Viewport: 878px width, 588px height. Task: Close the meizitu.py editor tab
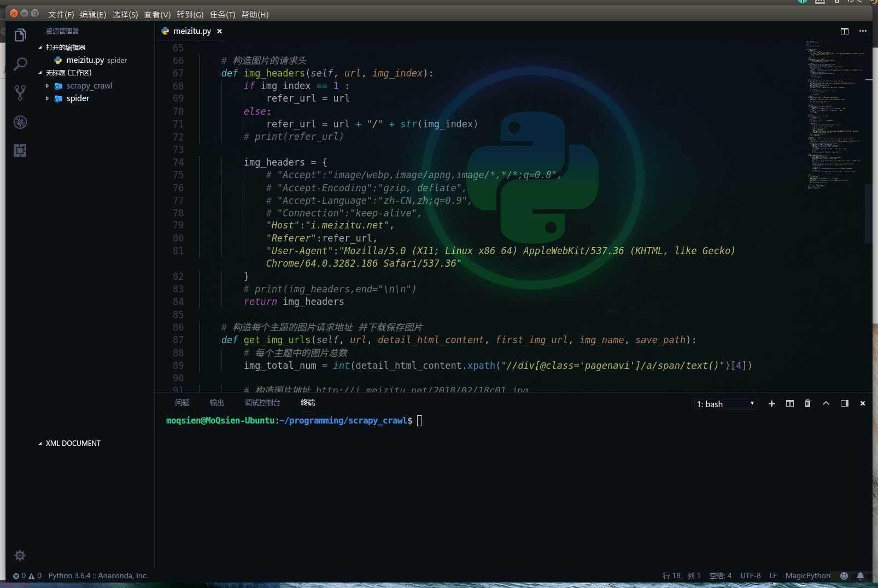[x=219, y=31]
